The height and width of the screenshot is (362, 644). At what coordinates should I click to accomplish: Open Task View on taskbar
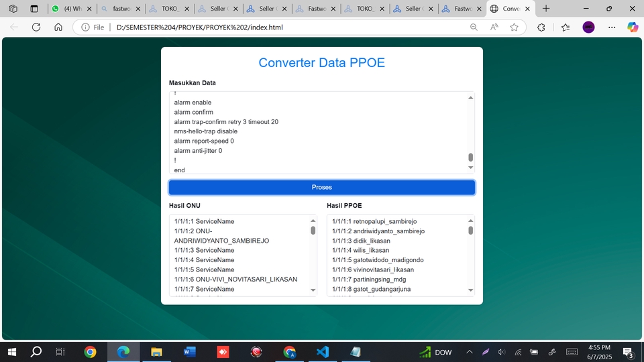point(60,352)
